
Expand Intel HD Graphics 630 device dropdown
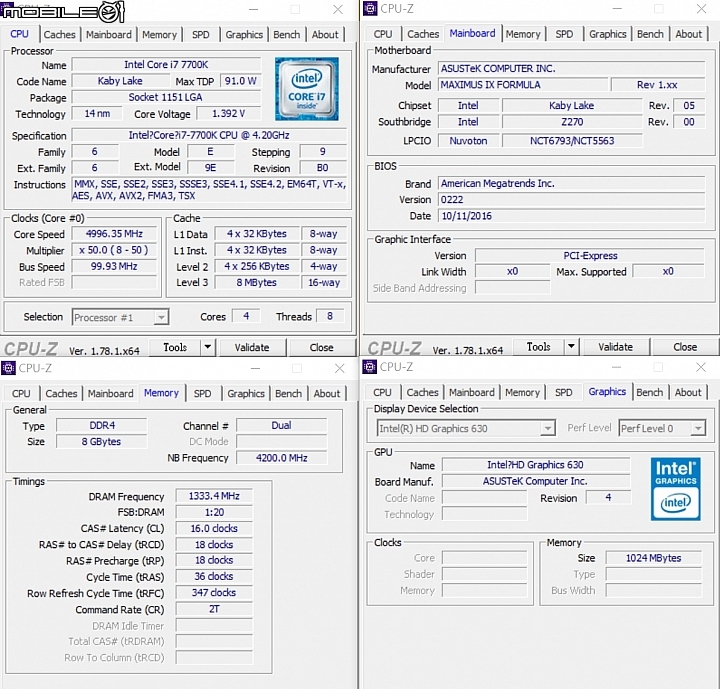(x=547, y=429)
